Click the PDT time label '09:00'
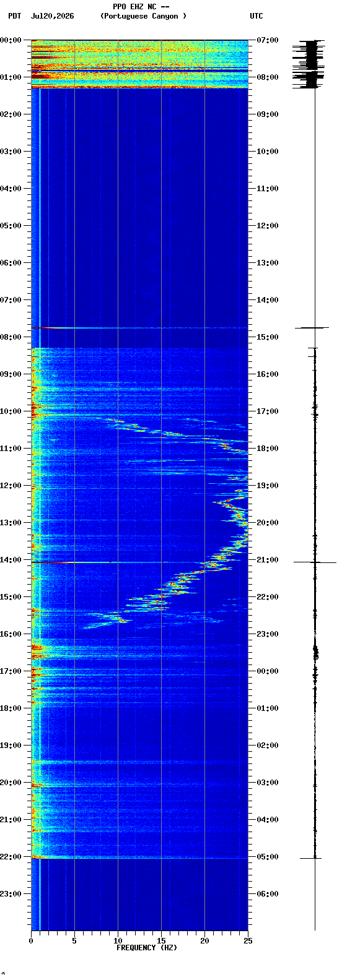The height and width of the screenshot is (980, 342). 11,374
